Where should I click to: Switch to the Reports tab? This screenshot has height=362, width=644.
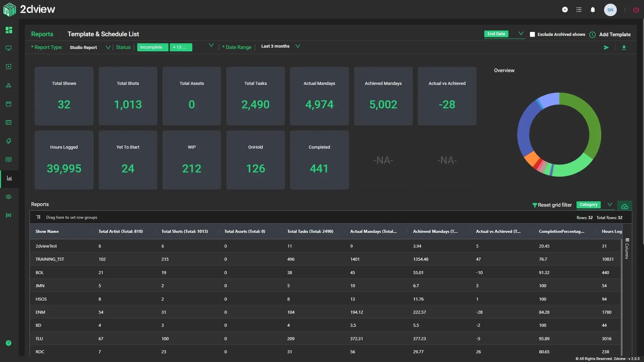(42, 34)
